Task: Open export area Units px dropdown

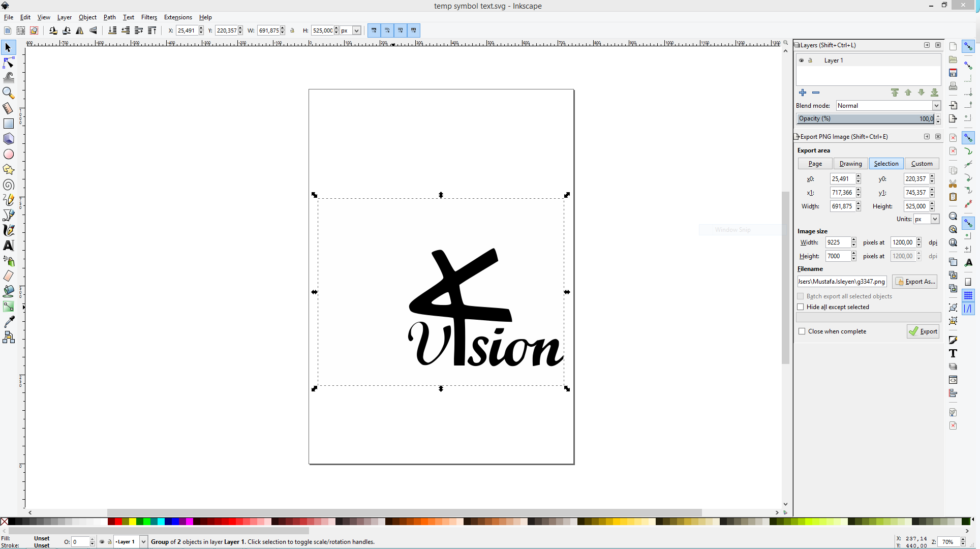Action: (935, 219)
